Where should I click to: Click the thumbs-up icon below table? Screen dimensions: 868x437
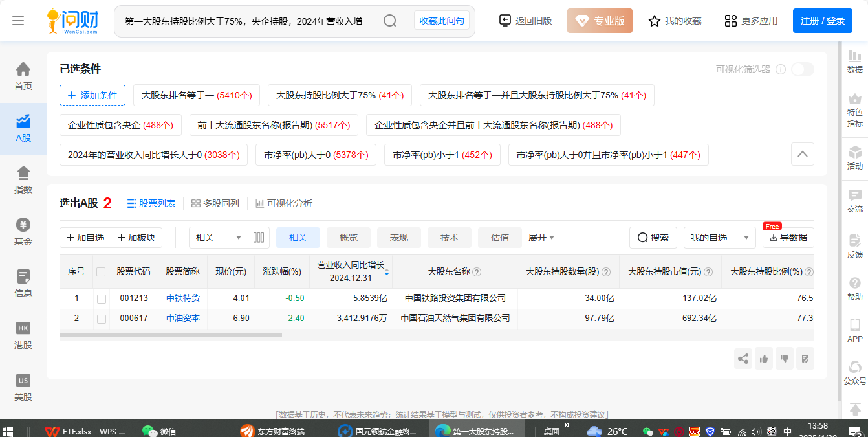pos(764,359)
